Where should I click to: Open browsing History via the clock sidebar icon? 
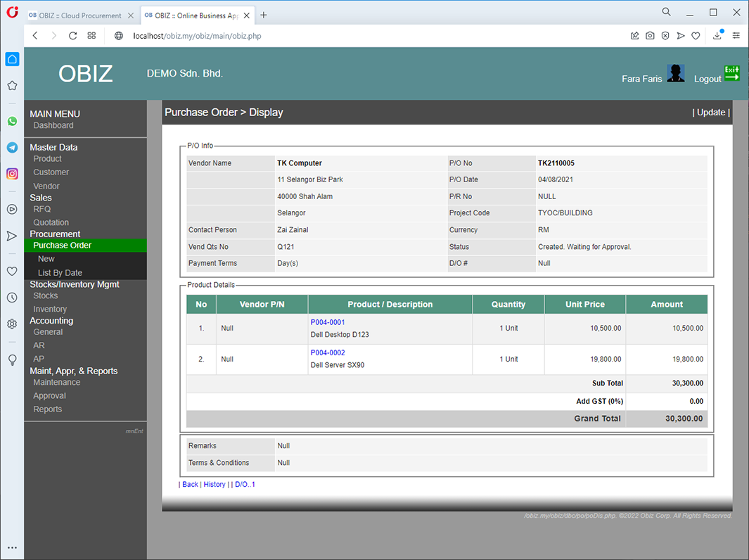[x=11, y=298]
